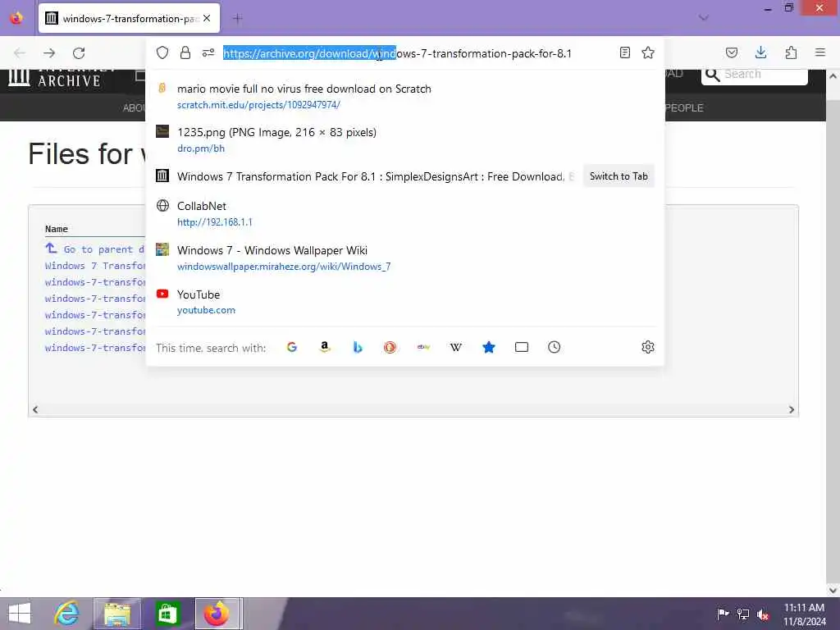Select the YouTube suggestion
This screenshot has width=840, height=630.
[404, 302]
